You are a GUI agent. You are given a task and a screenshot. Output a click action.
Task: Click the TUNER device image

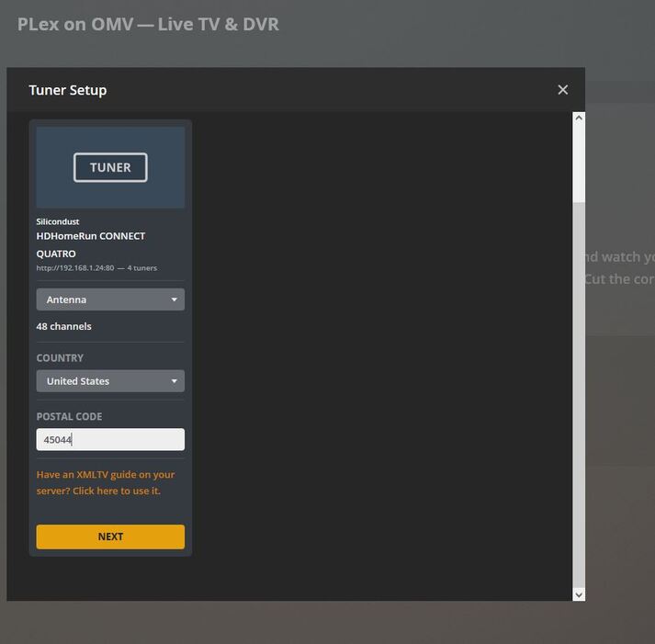click(110, 167)
